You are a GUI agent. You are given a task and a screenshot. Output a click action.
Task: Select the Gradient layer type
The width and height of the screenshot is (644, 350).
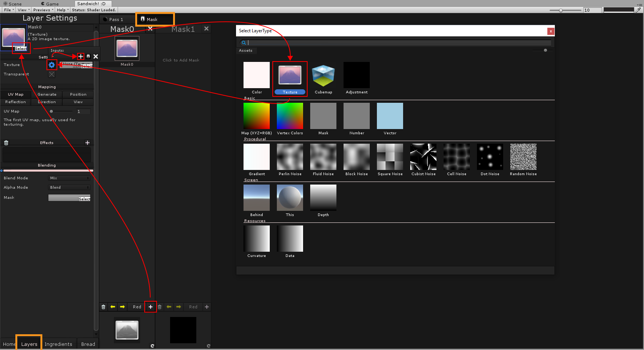[257, 160]
